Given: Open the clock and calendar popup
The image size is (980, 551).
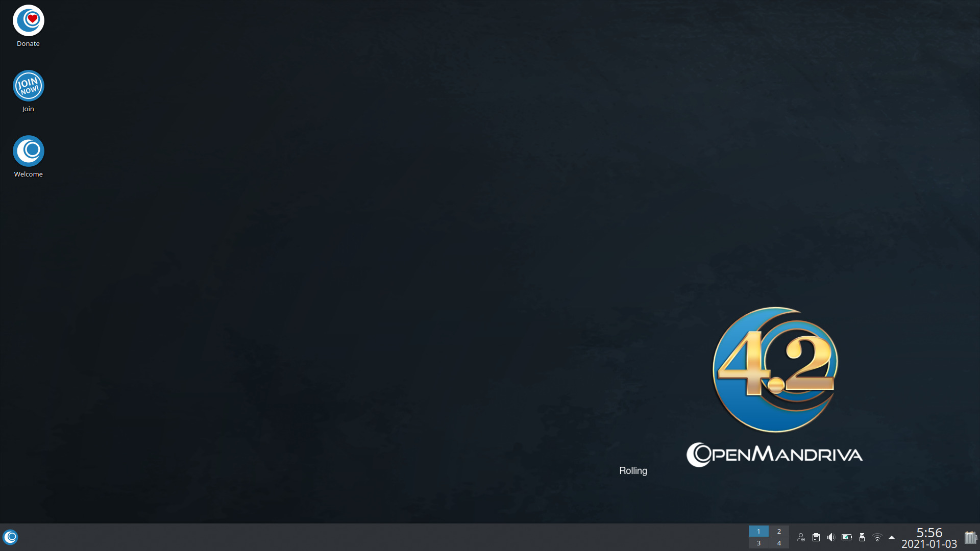Looking at the screenshot, I should (x=929, y=537).
